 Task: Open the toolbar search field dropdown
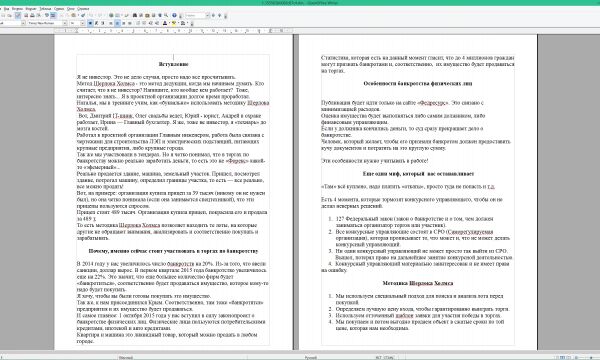click(x=207, y=15)
